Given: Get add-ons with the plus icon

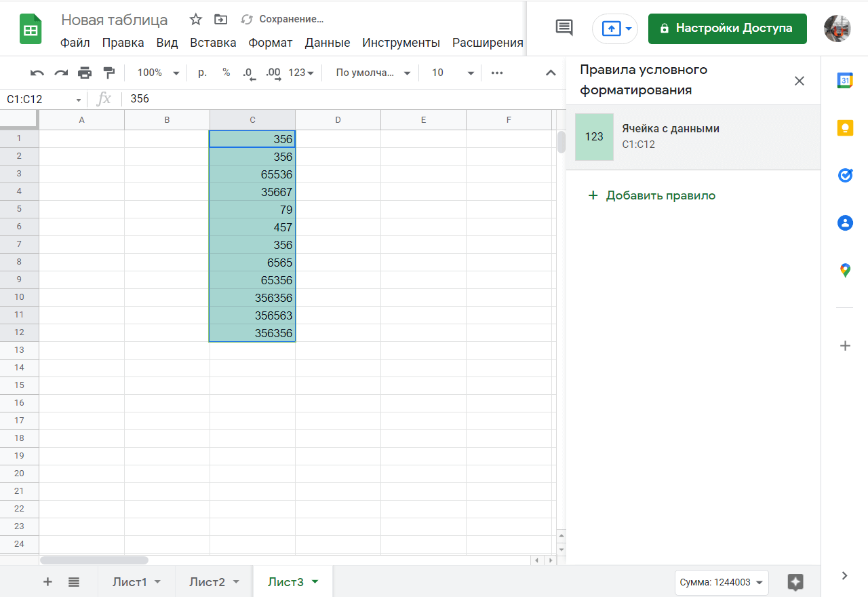Looking at the screenshot, I should [845, 346].
